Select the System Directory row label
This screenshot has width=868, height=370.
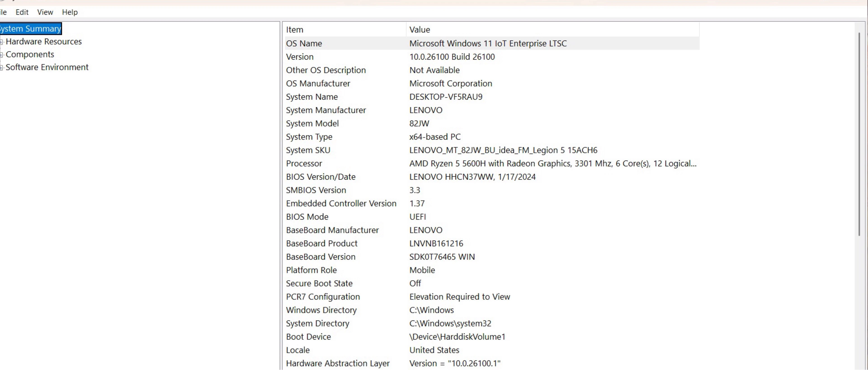(318, 323)
